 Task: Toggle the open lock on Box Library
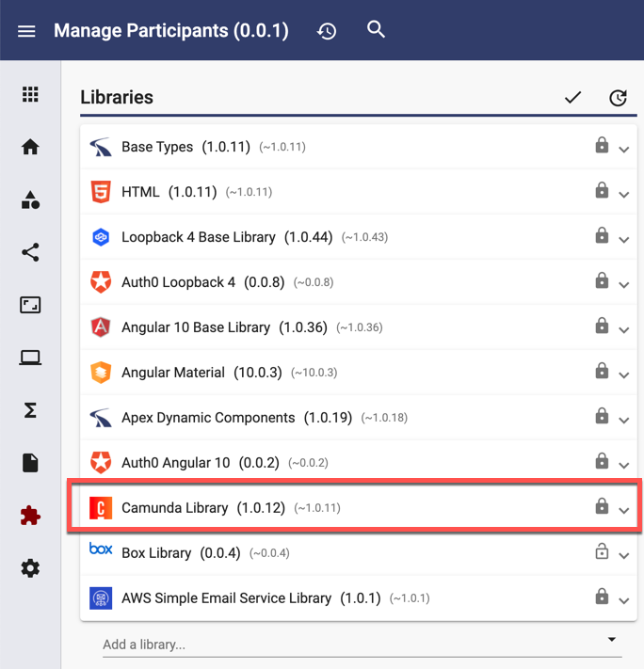pos(602,551)
